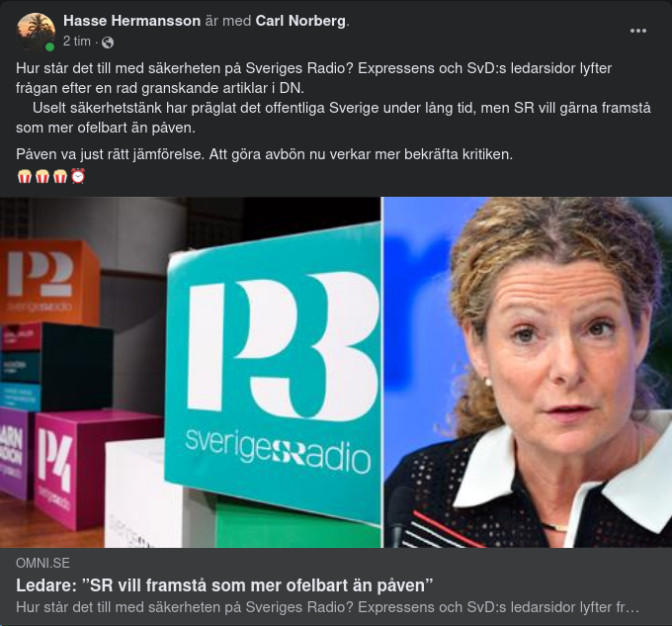
Task: Click the third popcorn emoji
Action: [x=60, y=176]
